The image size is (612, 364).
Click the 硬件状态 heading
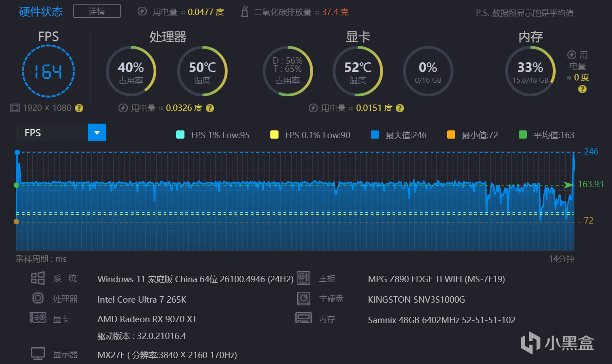tap(41, 12)
